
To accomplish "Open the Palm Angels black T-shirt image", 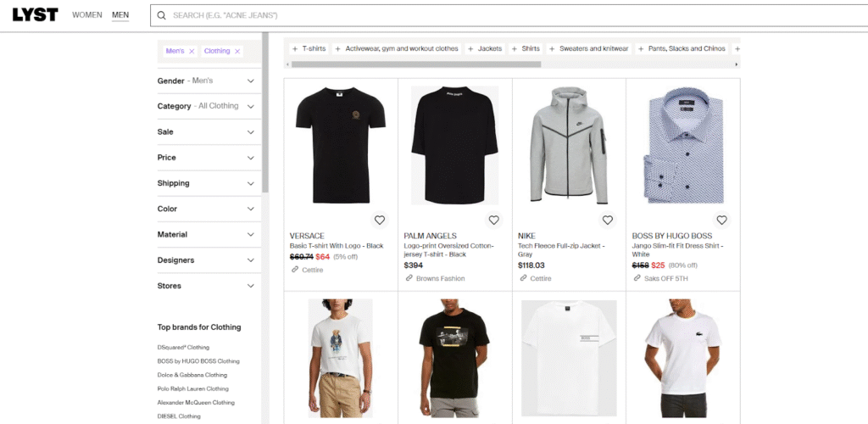I will tap(454, 145).
